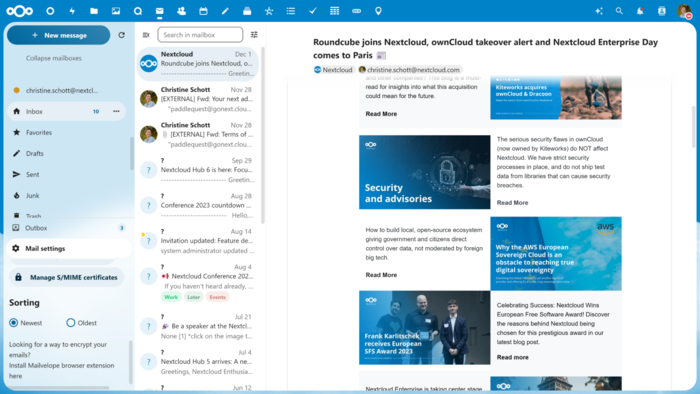Open search filter options button
Viewport: 700px width, 394px height.
254,35
